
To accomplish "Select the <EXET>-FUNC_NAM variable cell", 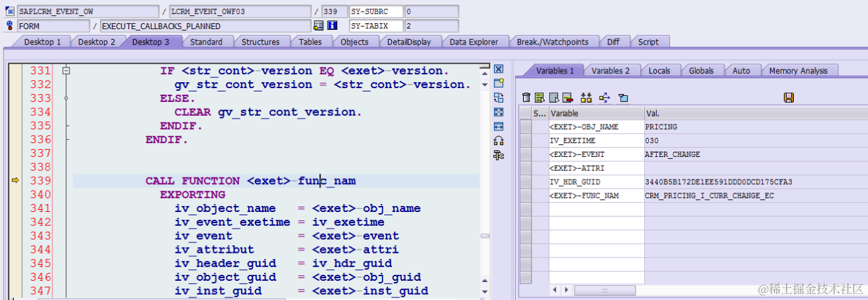I will (x=597, y=195).
